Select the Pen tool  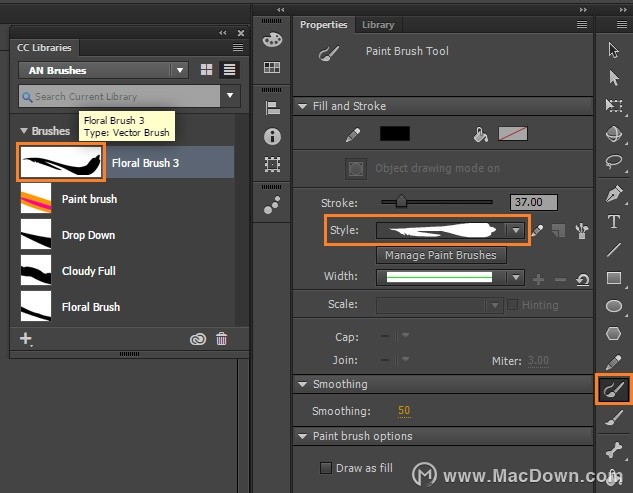coord(614,194)
